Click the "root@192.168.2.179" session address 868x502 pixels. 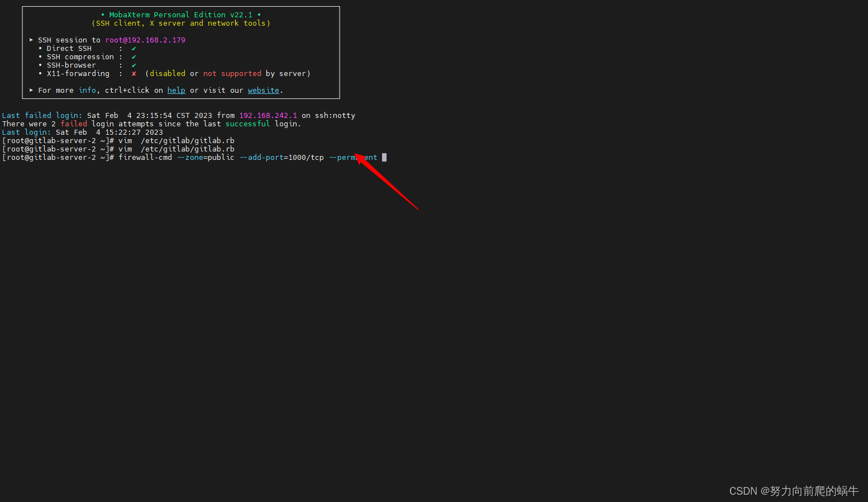tap(145, 40)
